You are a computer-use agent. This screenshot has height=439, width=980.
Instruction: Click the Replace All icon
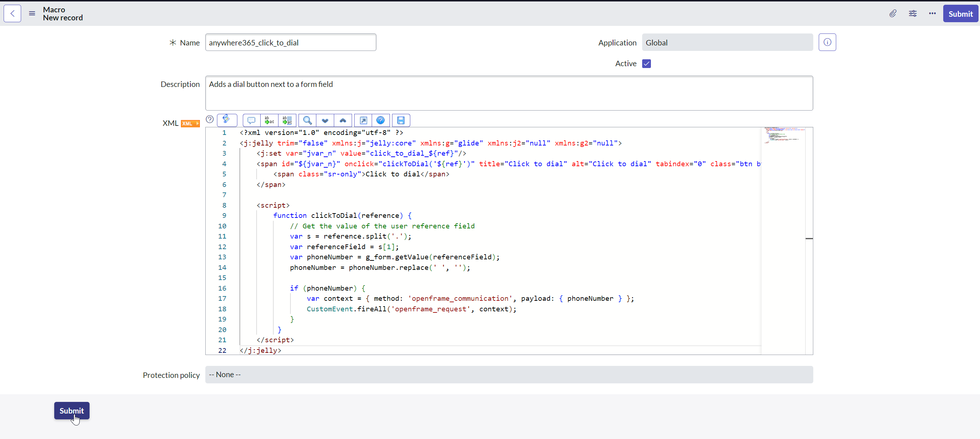[x=287, y=120]
